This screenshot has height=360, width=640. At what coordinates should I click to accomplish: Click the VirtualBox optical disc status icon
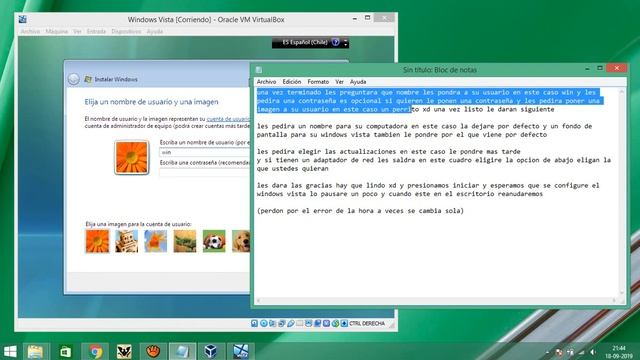tap(264, 323)
